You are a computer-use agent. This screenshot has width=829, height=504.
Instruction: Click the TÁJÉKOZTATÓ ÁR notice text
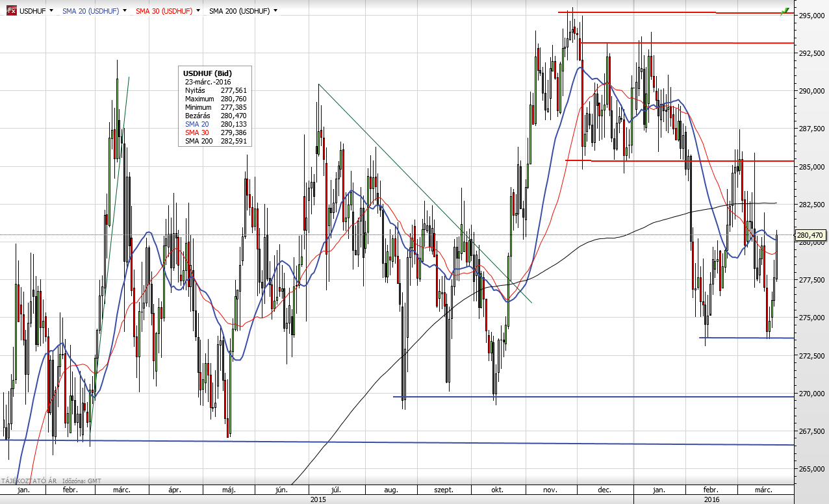pyautogui.click(x=29, y=481)
